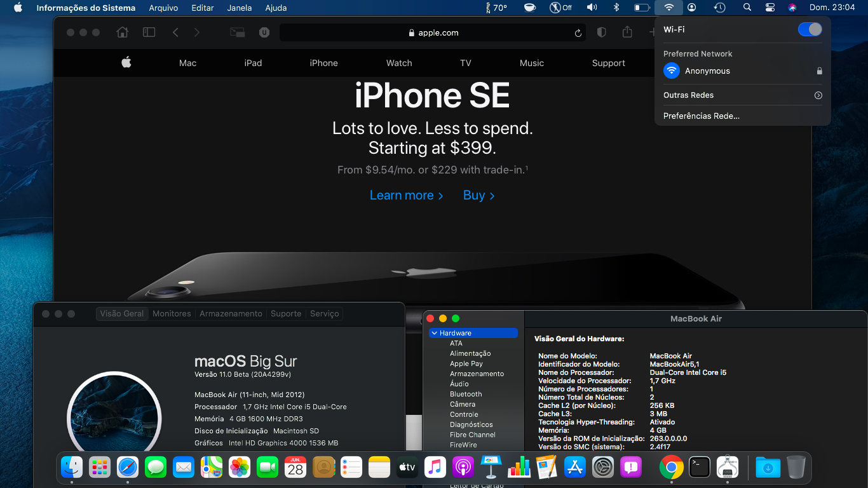The width and height of the screenshot is (868, 488).
Task: Open volume control in menu bar
Action: point(592,8)
